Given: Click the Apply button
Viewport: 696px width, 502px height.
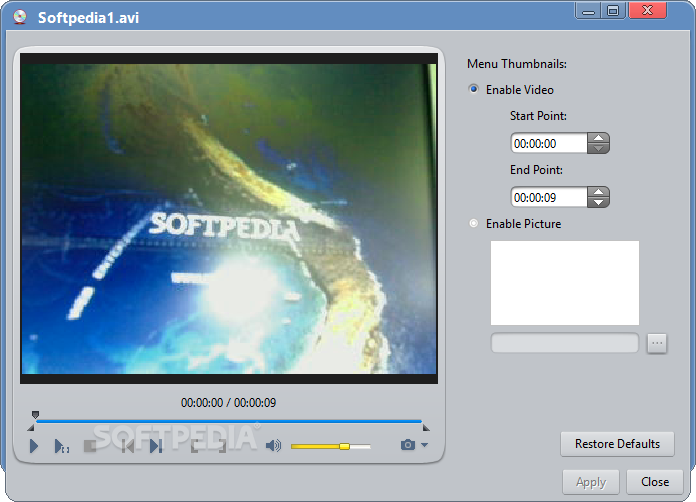Looking at the screenshot, I should point(591,482).
